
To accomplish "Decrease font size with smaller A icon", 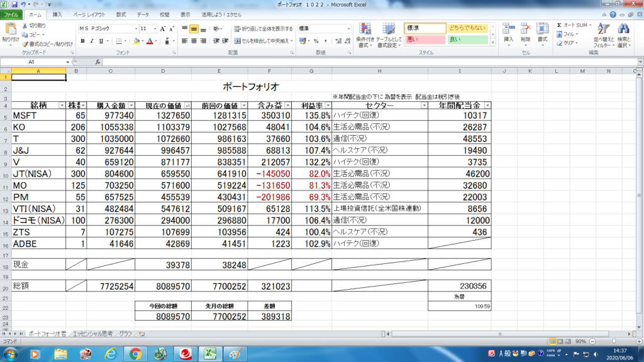I will [171, 29].
